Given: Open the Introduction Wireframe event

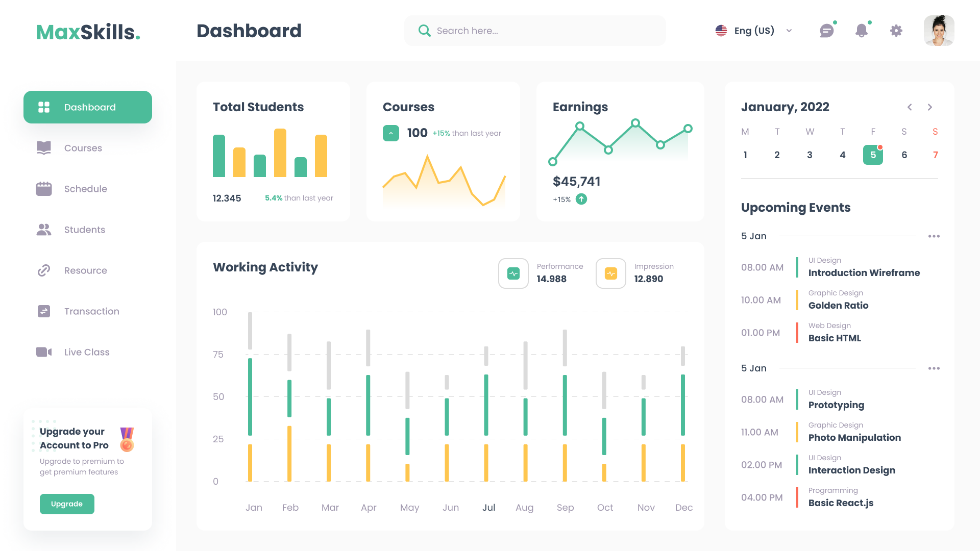Looking at the screenshot, I should [864, 273].
